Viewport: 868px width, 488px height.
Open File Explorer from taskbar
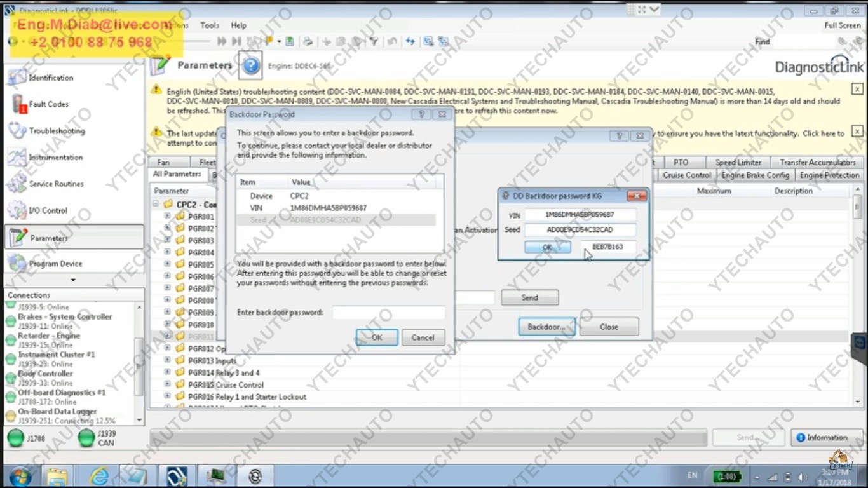[x=57, y=476]
